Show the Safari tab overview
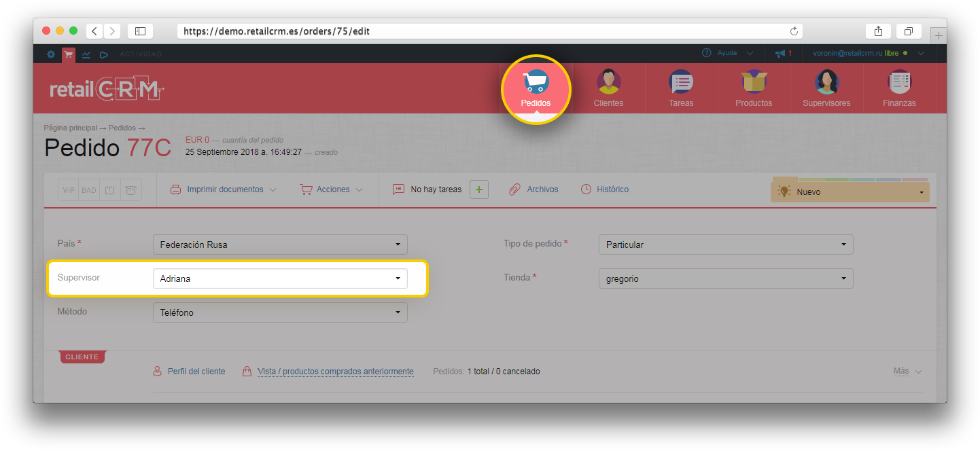The image size is (980, 451). tap(909, 31)
